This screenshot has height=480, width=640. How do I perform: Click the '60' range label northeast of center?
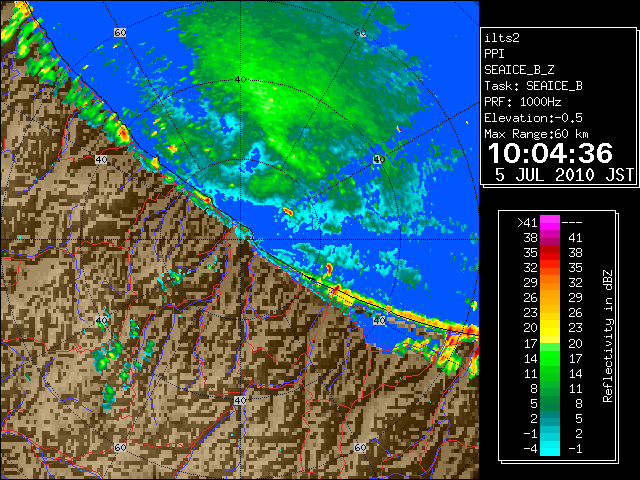pyautogui.click(x=360, y=33)
